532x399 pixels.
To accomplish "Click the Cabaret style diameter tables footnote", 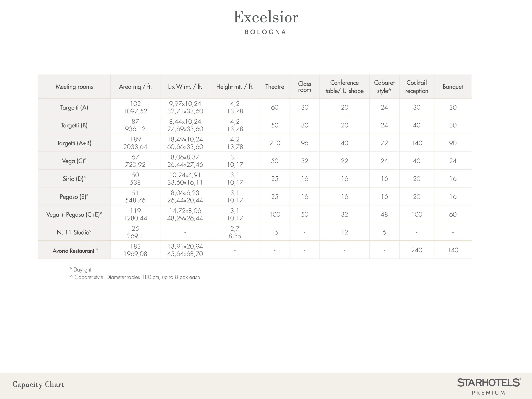I will pos(135,277).
